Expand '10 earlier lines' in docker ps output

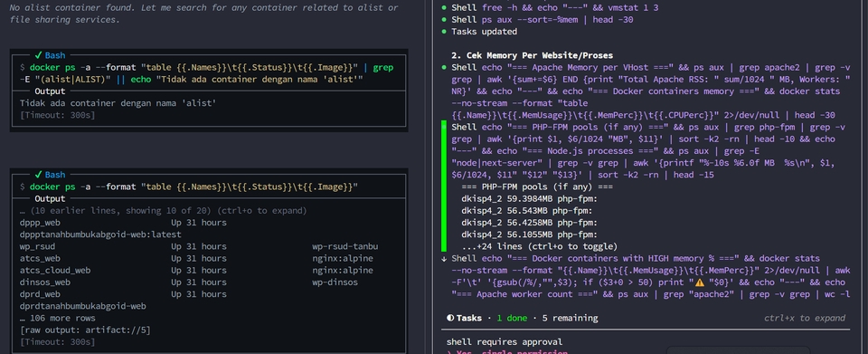coord(164,211)
